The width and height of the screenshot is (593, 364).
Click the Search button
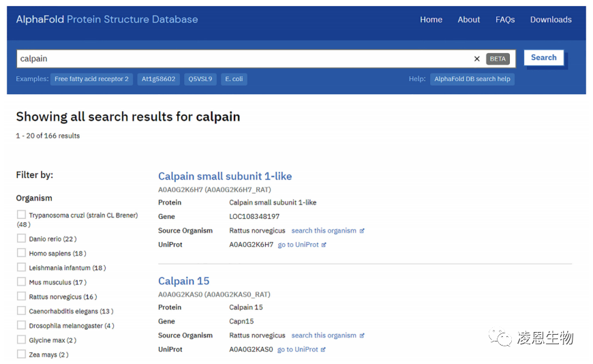point(543,57)
